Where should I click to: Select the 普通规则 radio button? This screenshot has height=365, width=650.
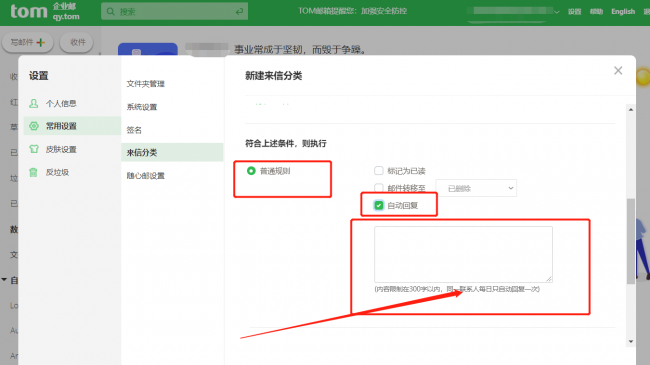coord(251,171)
